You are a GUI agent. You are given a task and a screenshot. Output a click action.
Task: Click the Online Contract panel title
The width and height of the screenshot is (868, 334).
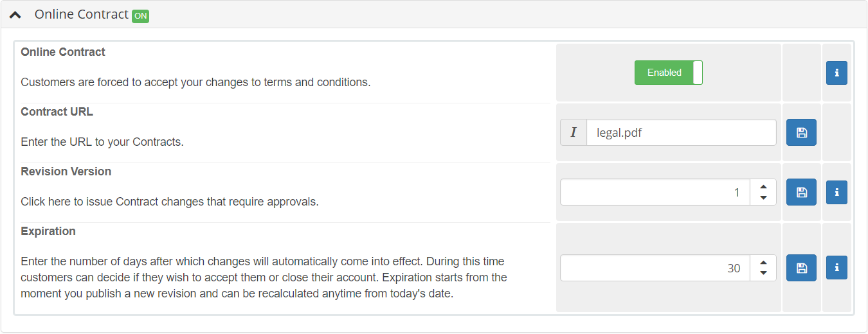point(82,14)
